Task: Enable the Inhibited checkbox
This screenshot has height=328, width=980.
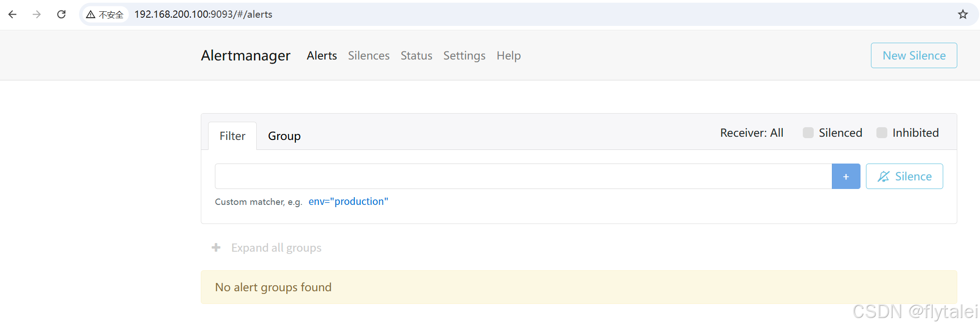Action: [x=881, y=133]
